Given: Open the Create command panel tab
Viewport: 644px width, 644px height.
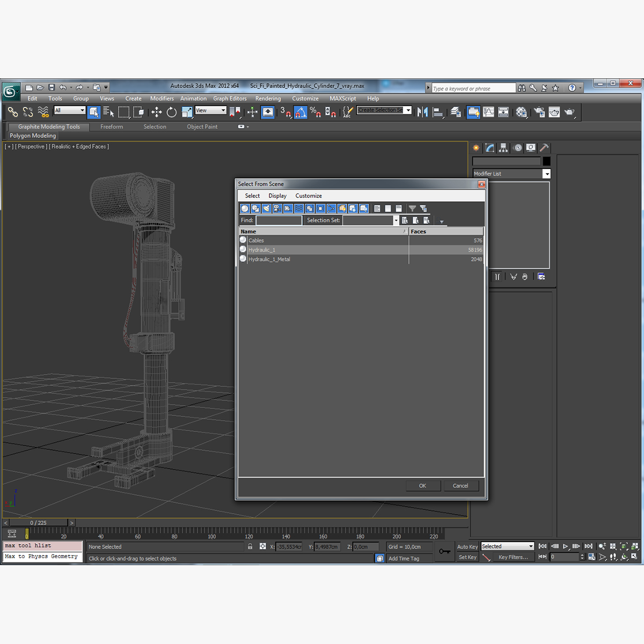Looking at the screenshot, I should (476, 148).
